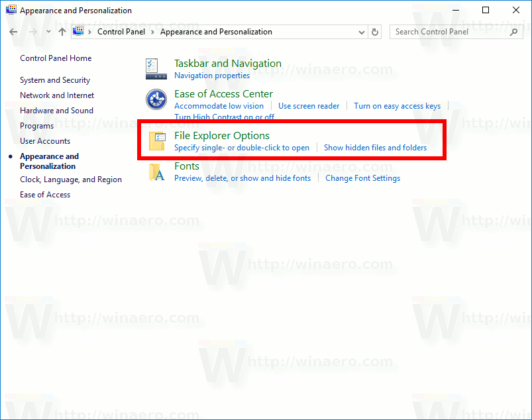Navigate to Control Panel Home in sidebar
This screenshot has width=532, height=420.
click(x=56, y=58)
